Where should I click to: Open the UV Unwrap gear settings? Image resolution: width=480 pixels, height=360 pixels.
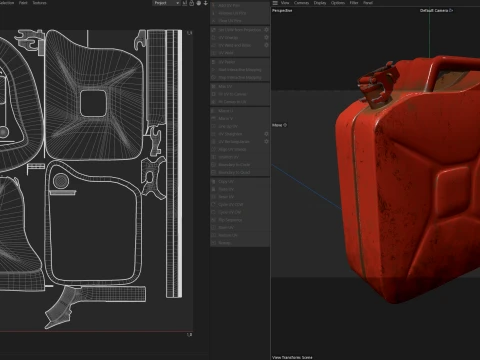coord(266,37)
